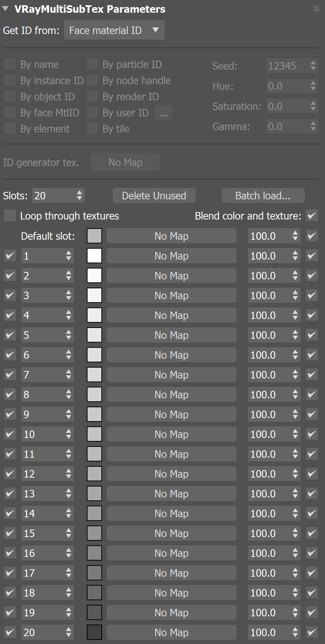Disable slot 5 with its left checkbox
The image size is (325, 644).
[10, 335]
